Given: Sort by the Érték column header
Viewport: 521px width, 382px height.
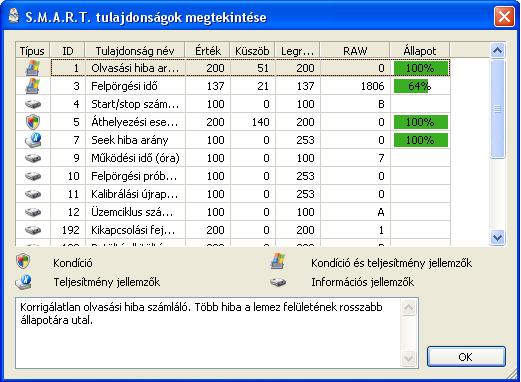Looking at the screenshot, I should 208,51.
